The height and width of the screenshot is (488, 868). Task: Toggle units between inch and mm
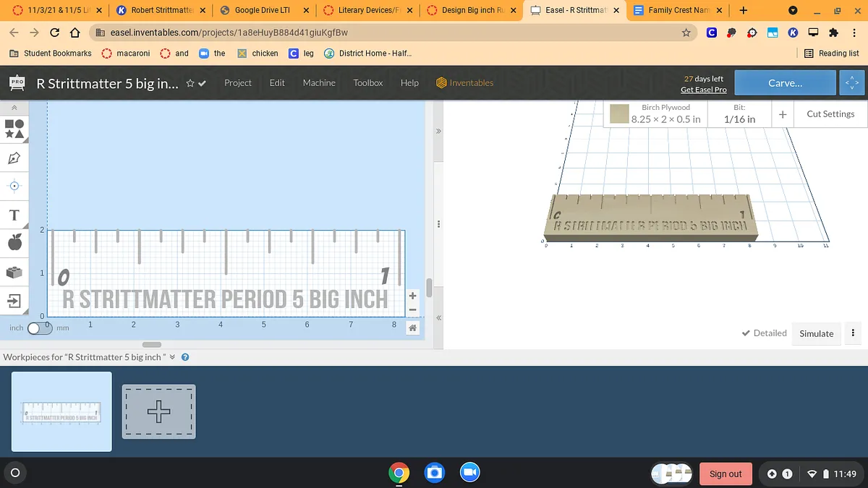click(x=39, y=328)
